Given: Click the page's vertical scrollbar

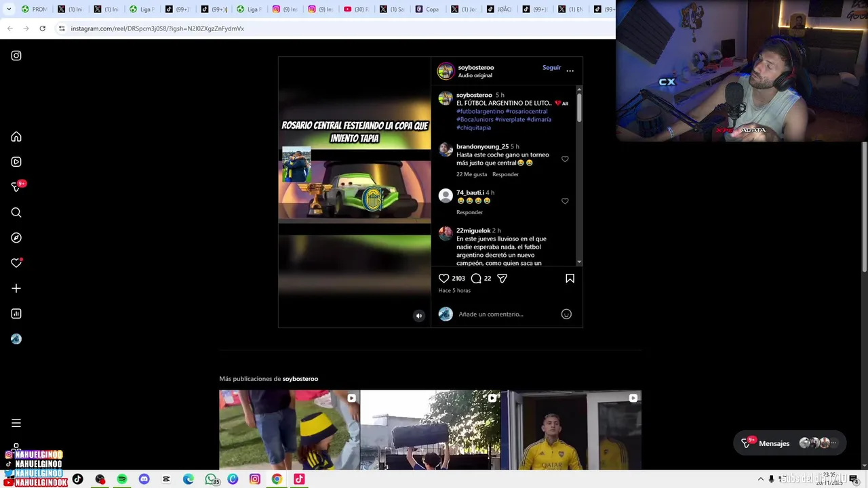Looking at the screenshot, I should point(864,207).
